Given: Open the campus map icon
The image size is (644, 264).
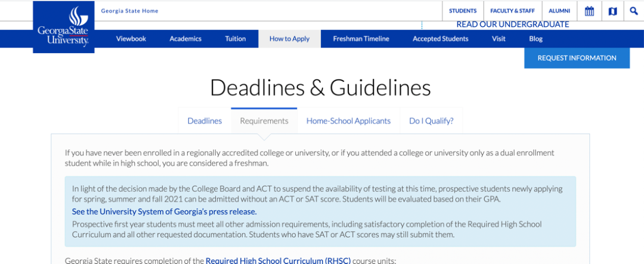Looking at the screenshot, I should (612, 11).
